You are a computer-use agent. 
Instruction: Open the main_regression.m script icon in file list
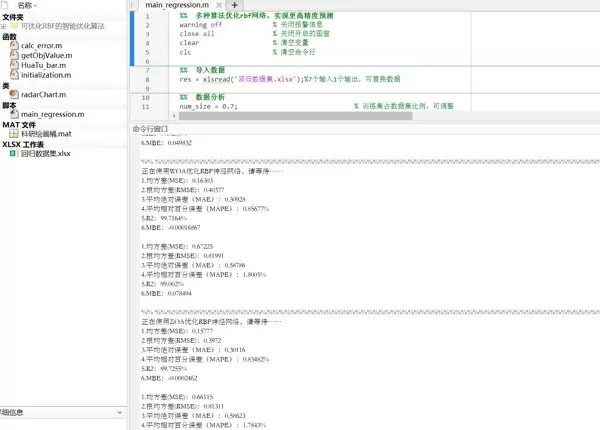pyautogui.click(x=13, y=114)
